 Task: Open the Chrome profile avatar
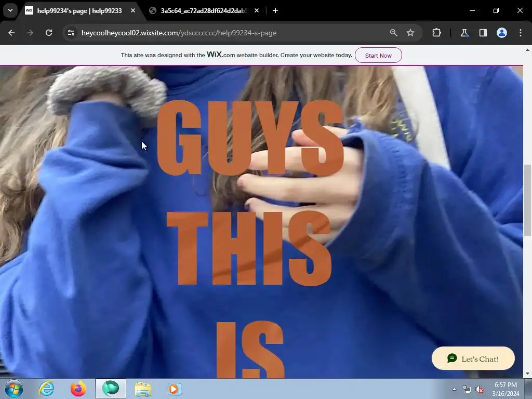[502, 33]
